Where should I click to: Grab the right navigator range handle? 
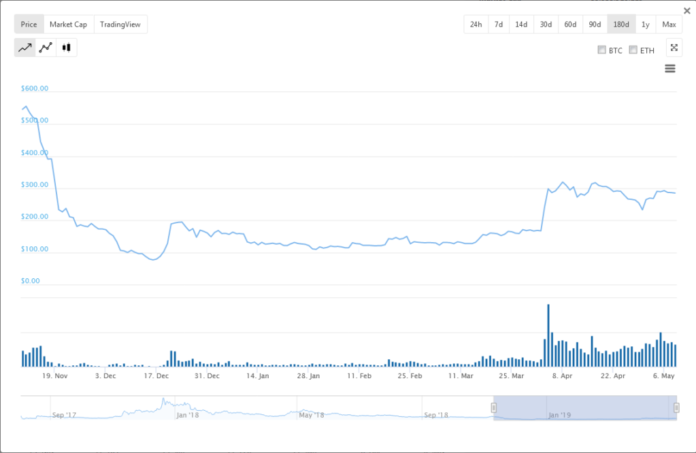676,407
